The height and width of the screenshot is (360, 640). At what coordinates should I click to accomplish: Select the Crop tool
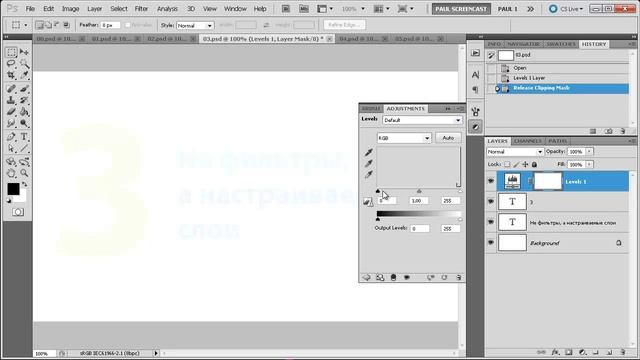(11, 75)
